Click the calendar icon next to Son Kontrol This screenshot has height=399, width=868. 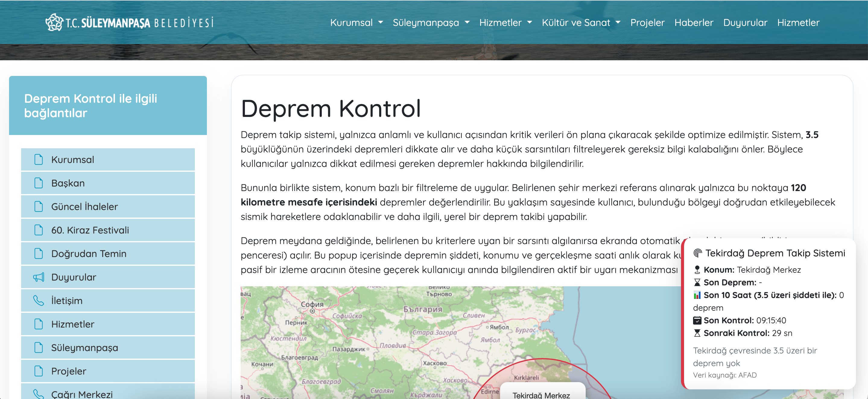point(697,321)
